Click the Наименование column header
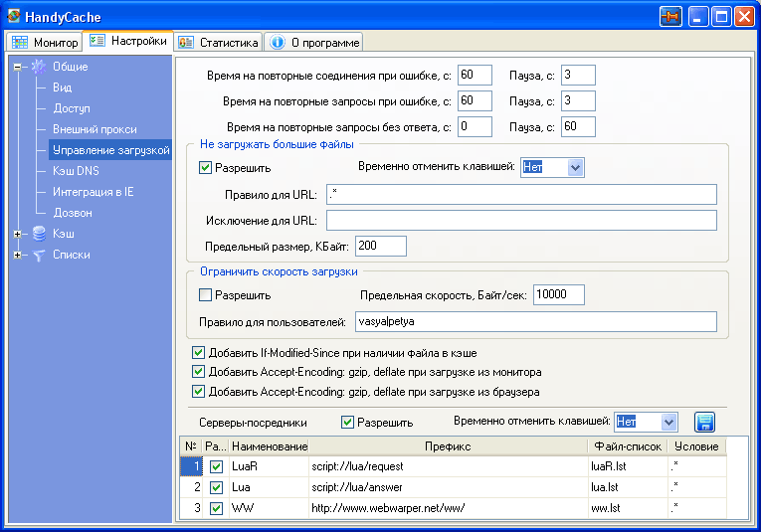Screen dimensions: 761x532 click(269, 446)
